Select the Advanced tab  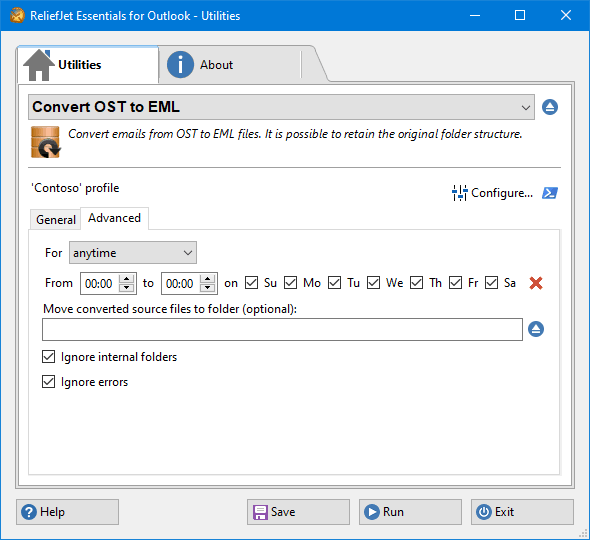click(114, 218)
